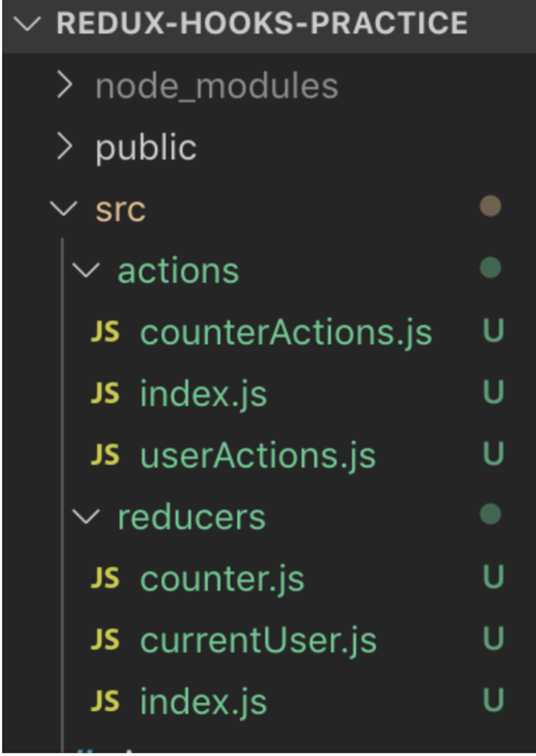Click the JS icon of reducers index.js
Image resolution: width=536 pixels, height=756 pixels.
pos(105,702)
